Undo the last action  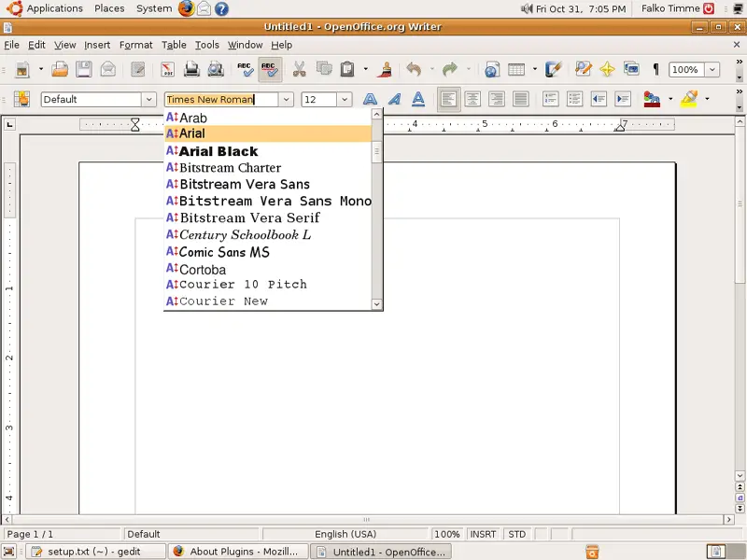pyautogui.click(x=414, y=69)
